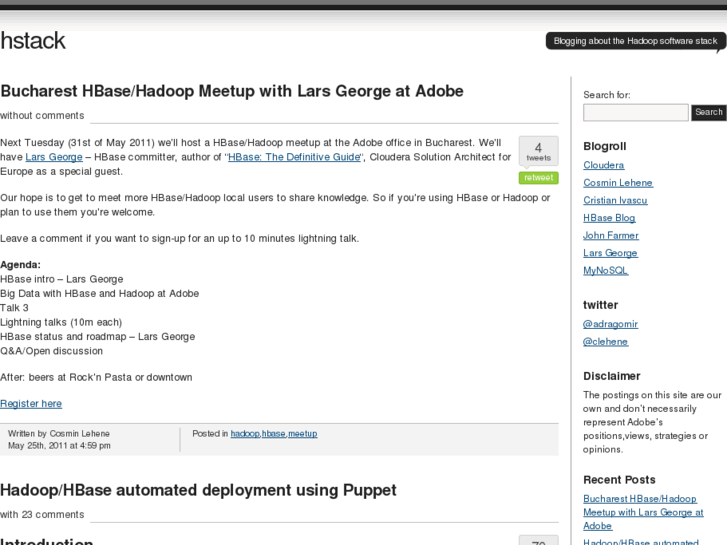Open the hstack site title link
Viewport: 727px width, 545px height.
33,41
